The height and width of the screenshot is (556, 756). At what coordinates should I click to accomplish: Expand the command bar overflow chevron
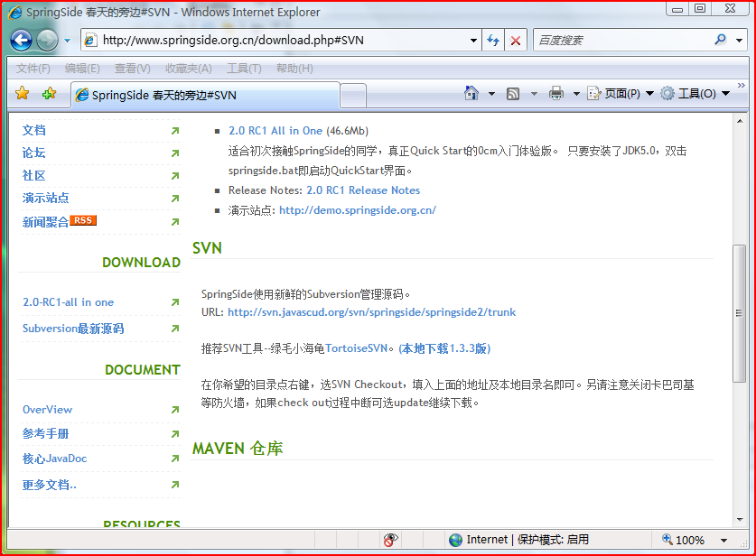tap(741, 85)
